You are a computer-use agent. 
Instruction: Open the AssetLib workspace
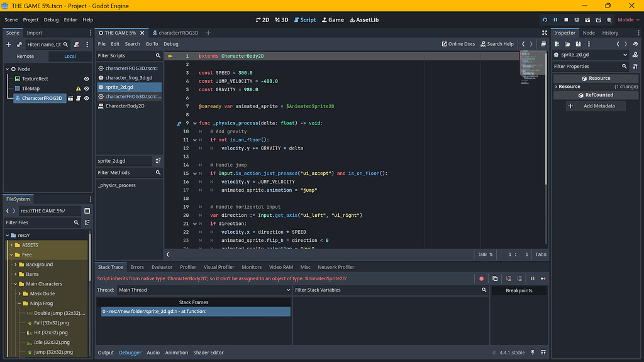[x=364, y=19]
